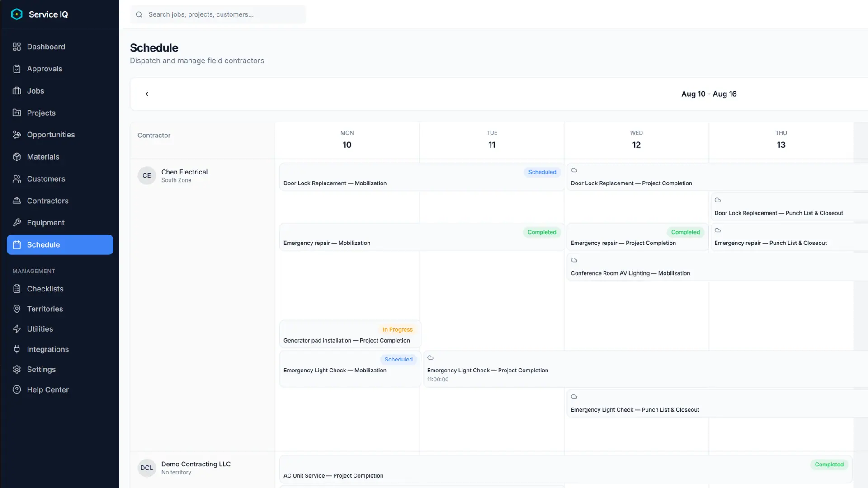868x488 pixels.
Task: Click cloud icon on Emergency Light Check Project Completion
Action: (x=430, y=358)
